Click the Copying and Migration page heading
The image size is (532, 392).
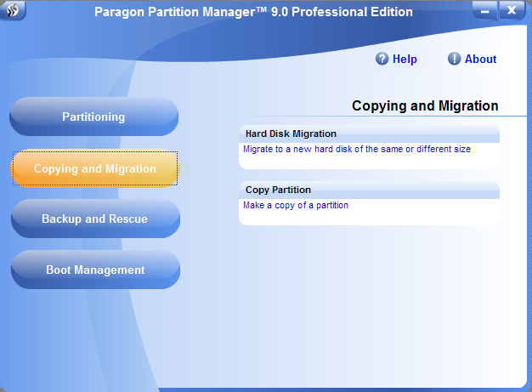[x=424, y=106]
